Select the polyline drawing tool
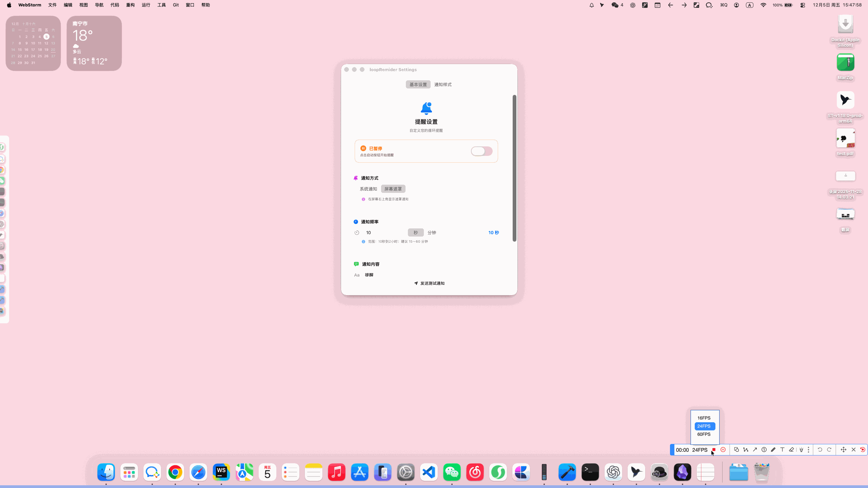The image size is (868, 488). pos(746,450)
